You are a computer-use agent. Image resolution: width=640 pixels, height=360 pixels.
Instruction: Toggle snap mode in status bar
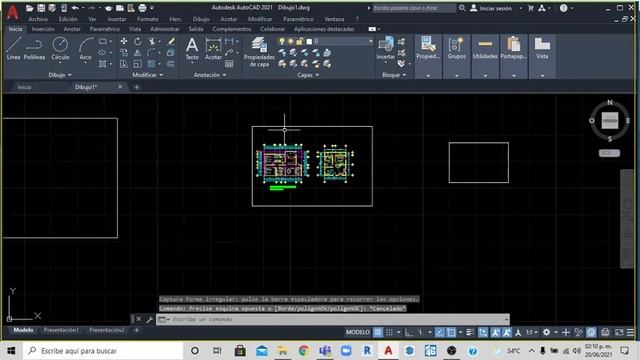coord(389,333)
